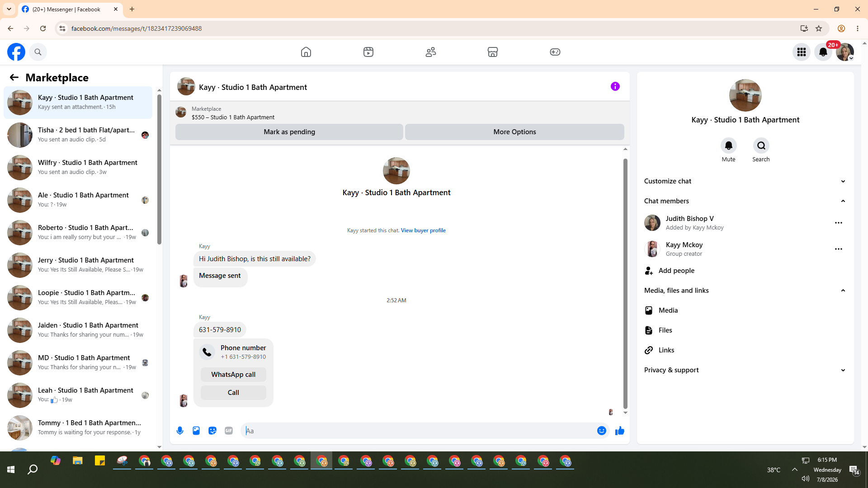The width and height of the screenshot is (868, 488).
Task: Open Jaiden Studio 1 Bath chat
Action: [x=78, y=330]
